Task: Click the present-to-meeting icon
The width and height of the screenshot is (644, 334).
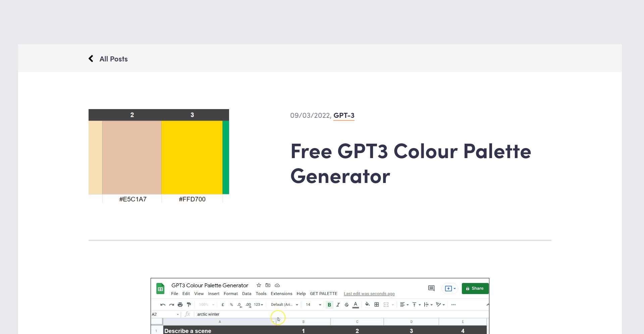Action: pos(448,289)
